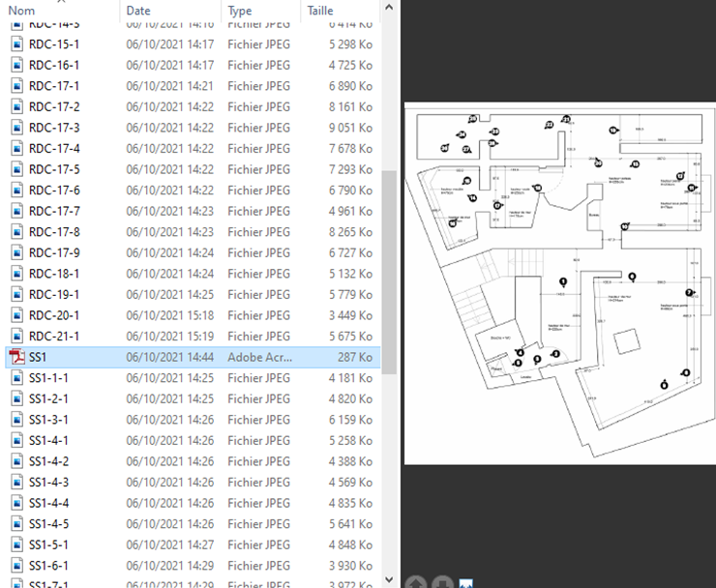Click the size value '287 Ko'

coord(355,357)
